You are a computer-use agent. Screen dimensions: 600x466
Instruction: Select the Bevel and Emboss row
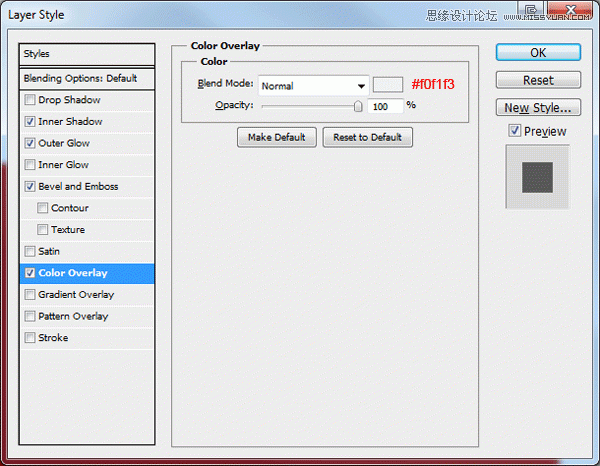pos(87,186)
